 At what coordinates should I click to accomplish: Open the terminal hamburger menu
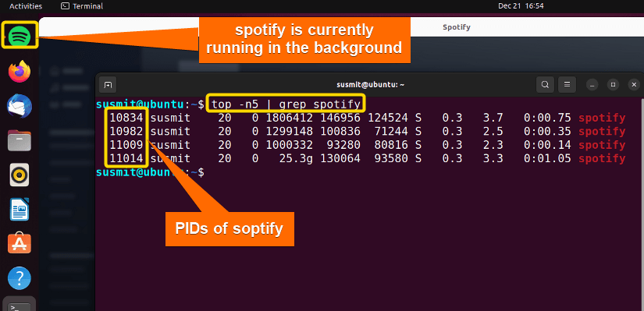point(568,85)
